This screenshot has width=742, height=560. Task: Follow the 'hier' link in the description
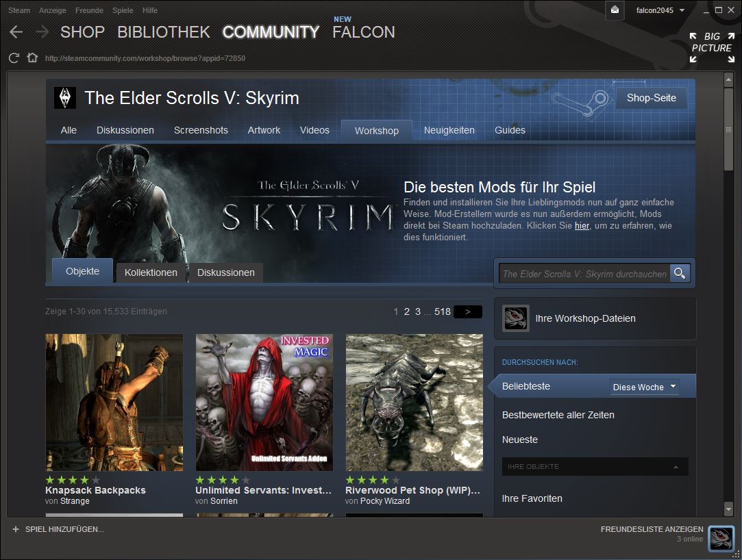pyautogui.click(x=582, y=226)
